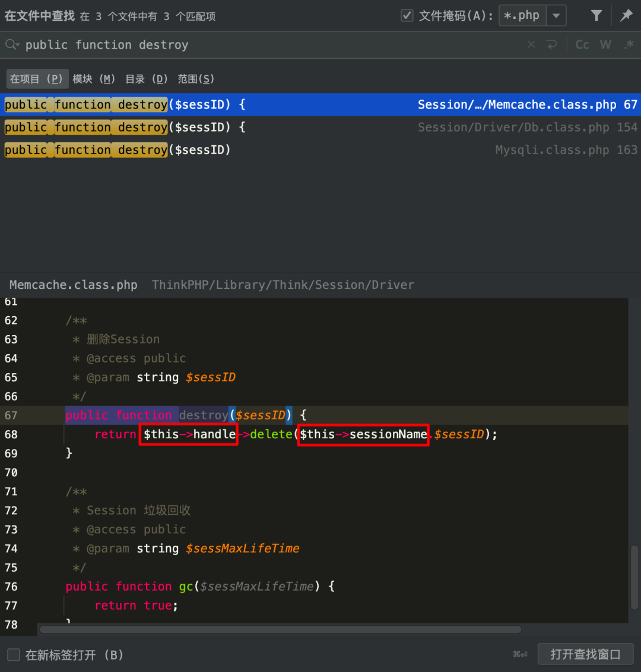The width and height of the screenshot is (641, 672).
Task: Select the Mysqli.class.php 163 result row
Action: (320, 150)
